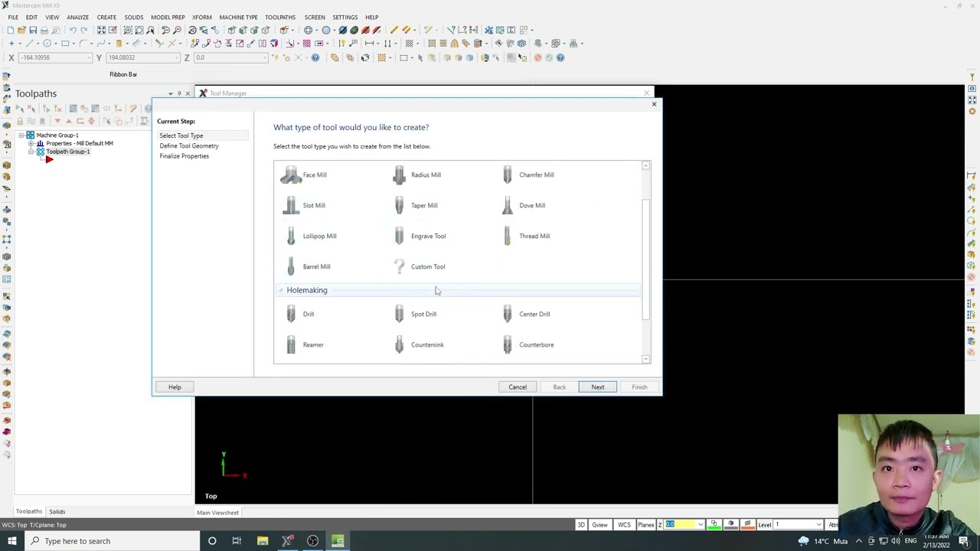980x551 pixels.
Task: Pick the Chamfer Mill tool type
Action: point(528,174)
